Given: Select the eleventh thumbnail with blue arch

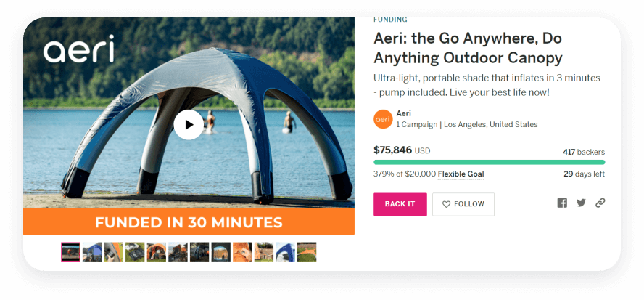Looking at the screenshot, I should click(285, 252).
